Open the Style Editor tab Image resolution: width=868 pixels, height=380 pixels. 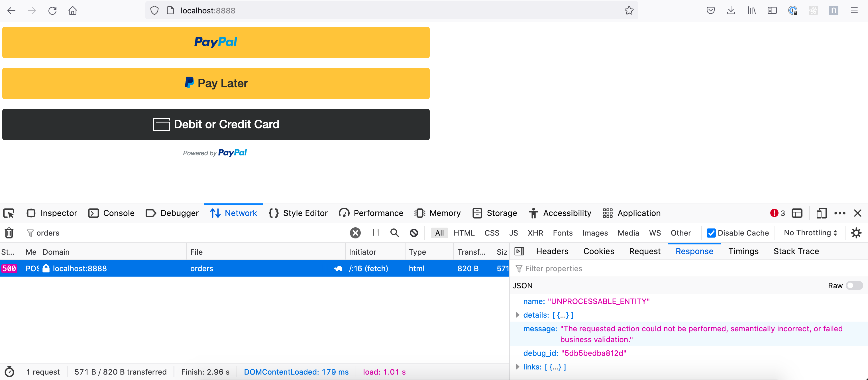point(298,213)
